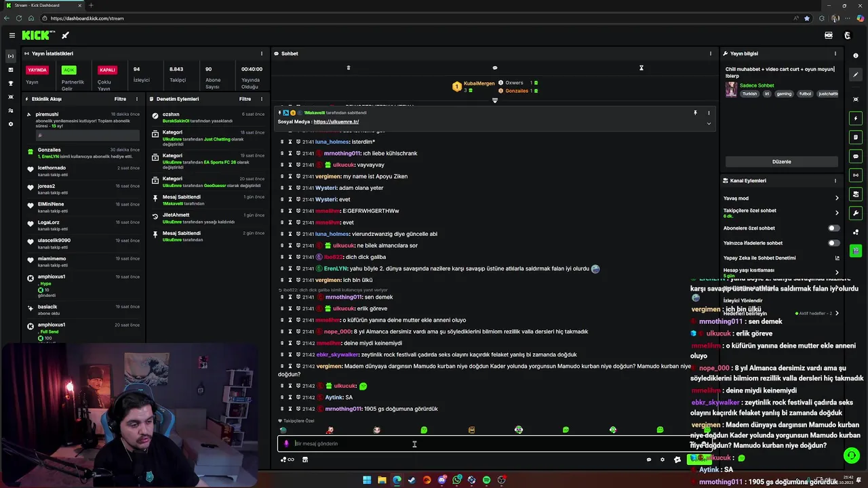Image resolution: width=868 pixels, height=488 pixels.
Task: Expand the pinned message chevron
Action: 709,123
